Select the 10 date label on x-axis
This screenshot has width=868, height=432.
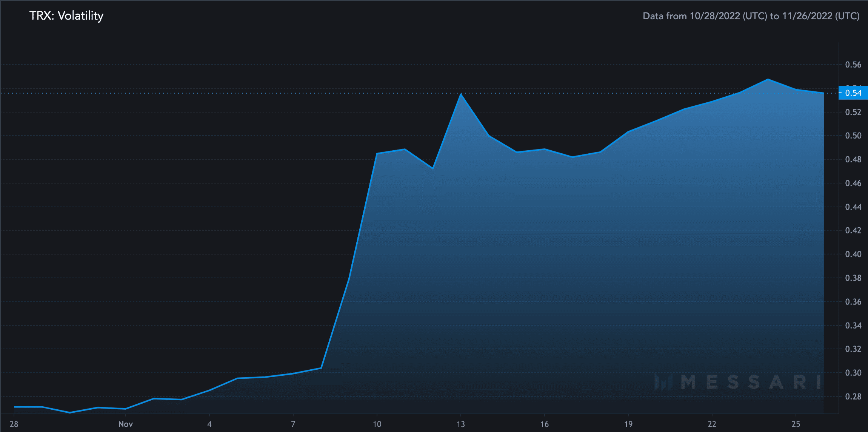coord(377,424)
